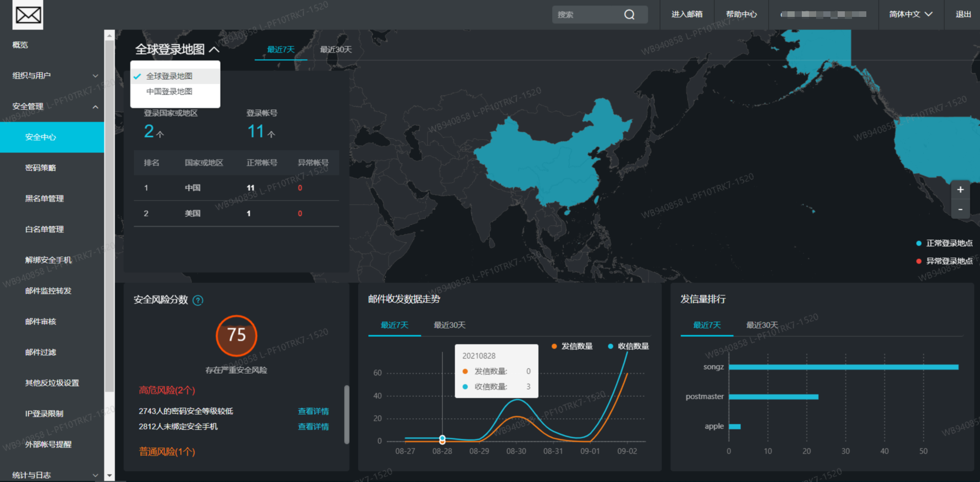Open 密码策略 in the sidebar
980x482 pixels.
(x=40, y=168)
